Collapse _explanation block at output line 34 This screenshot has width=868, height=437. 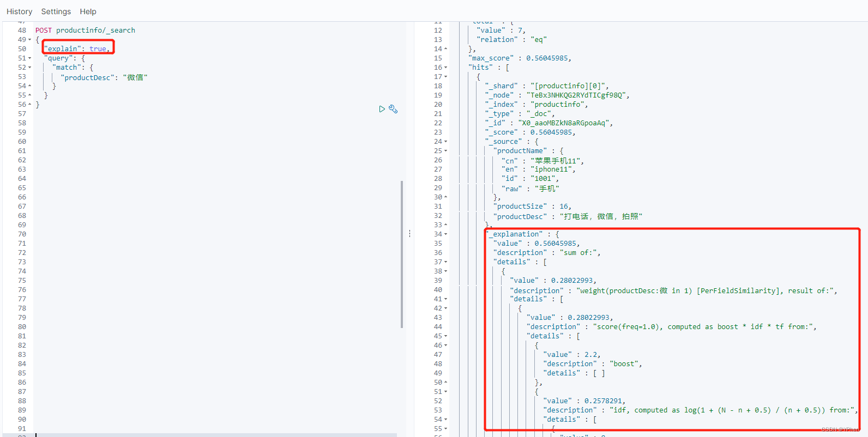[x=445, y=234]
